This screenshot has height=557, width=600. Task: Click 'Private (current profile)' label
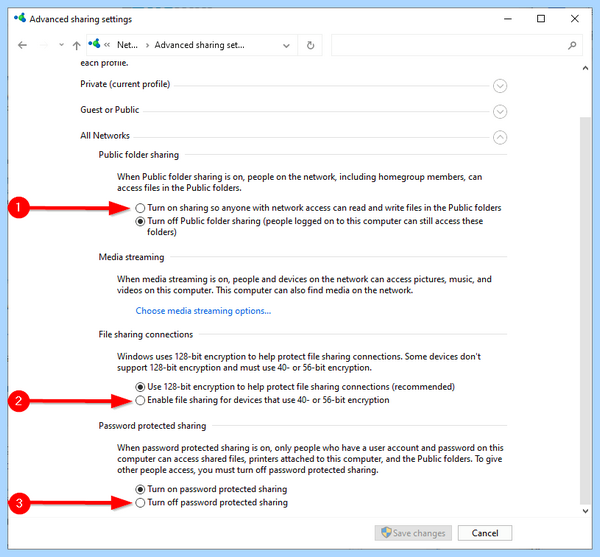click(x=125, y=84)
